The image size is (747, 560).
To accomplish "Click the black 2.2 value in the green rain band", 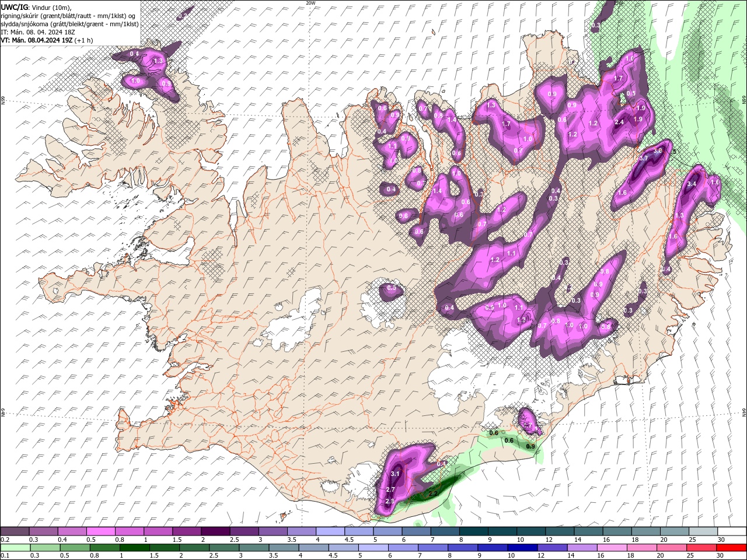I will [434, 494].
